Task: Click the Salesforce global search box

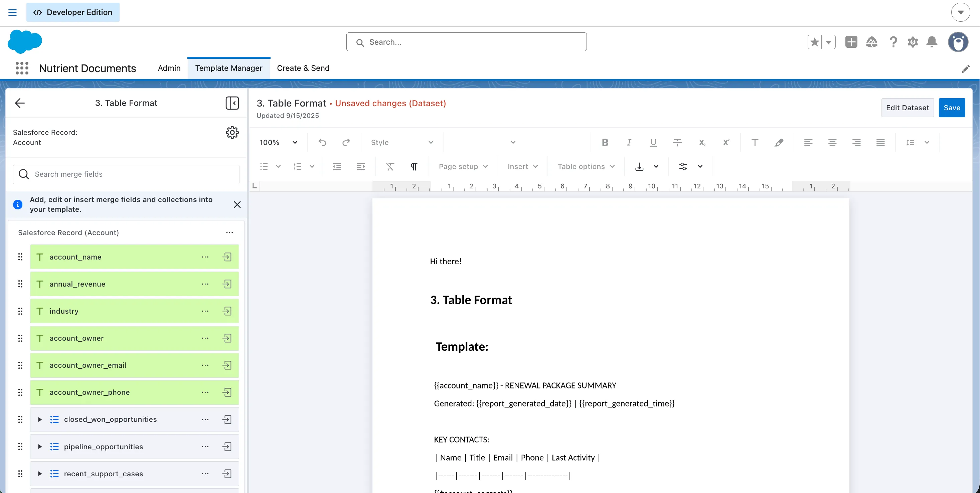Action: pyautogui.click(x=466, y=42)
